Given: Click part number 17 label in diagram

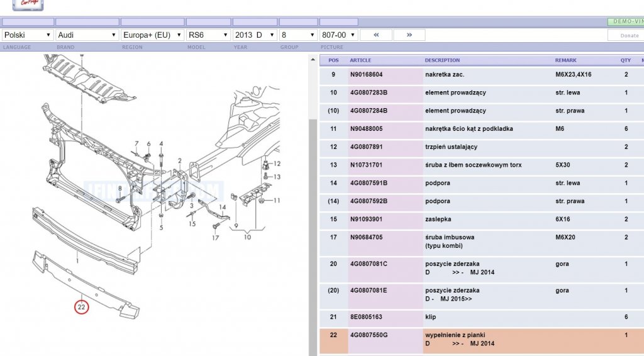Looking at the screenshot, I should [215, 238].
